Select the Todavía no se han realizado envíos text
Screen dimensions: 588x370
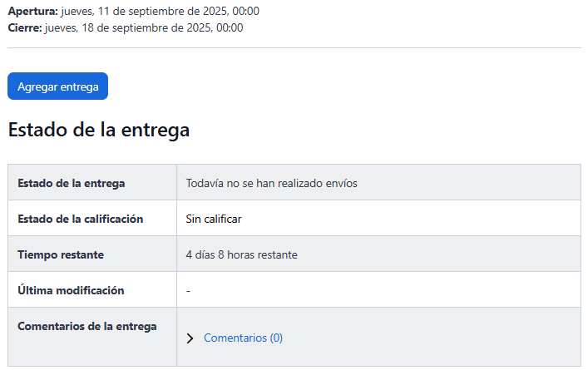[x=271, y=183]
